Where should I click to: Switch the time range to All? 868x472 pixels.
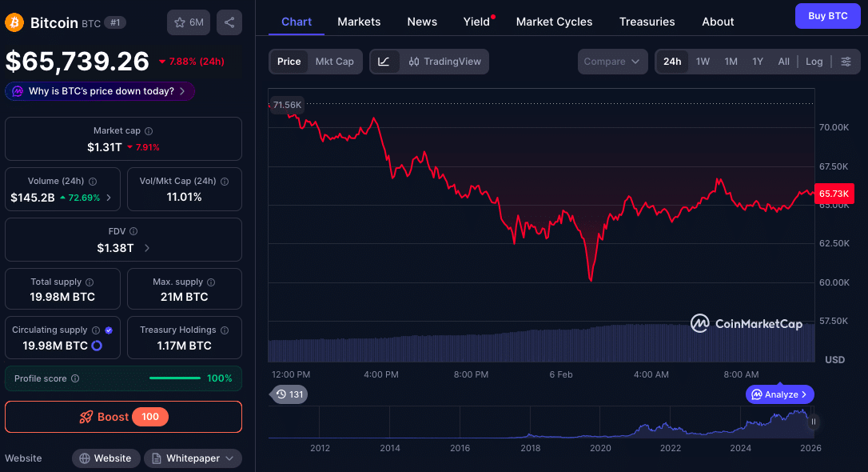(784, 62)
